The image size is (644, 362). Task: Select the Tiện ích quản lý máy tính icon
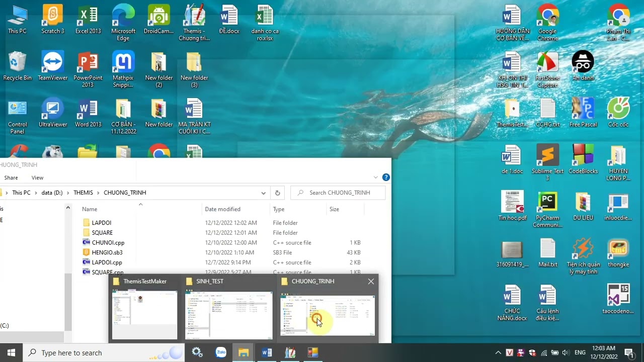point(583,256)
